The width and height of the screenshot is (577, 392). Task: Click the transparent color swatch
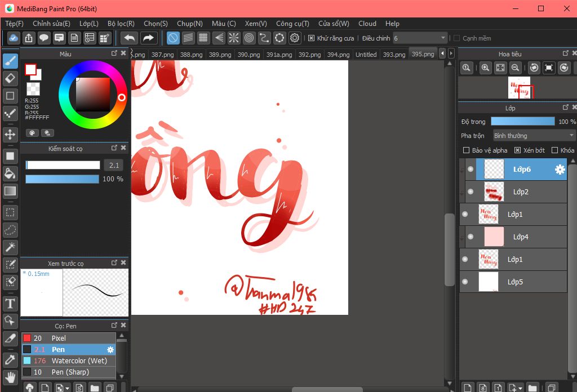(33, 88)
